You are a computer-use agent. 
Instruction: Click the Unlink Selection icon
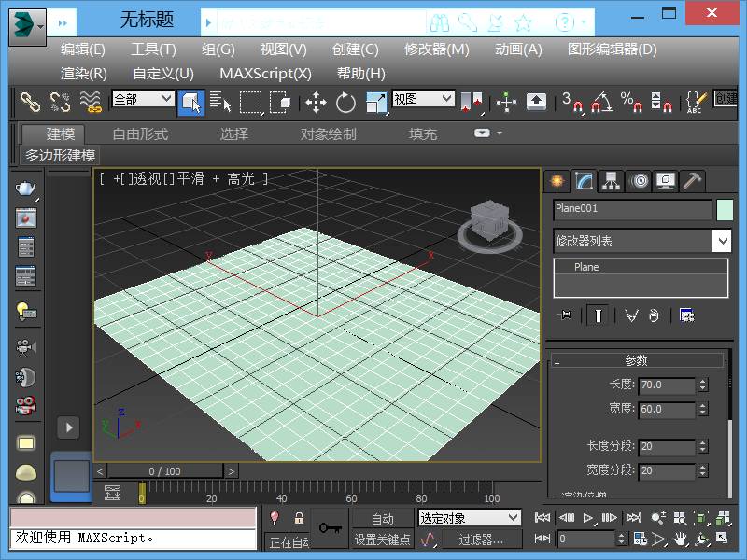[60, 102]
